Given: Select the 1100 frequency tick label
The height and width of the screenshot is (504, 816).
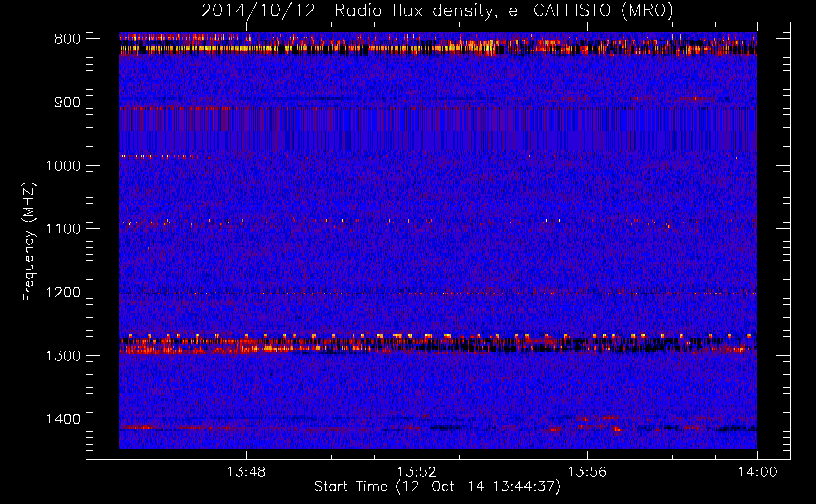Looking at the screenshot, I should (x=64, y=229).
